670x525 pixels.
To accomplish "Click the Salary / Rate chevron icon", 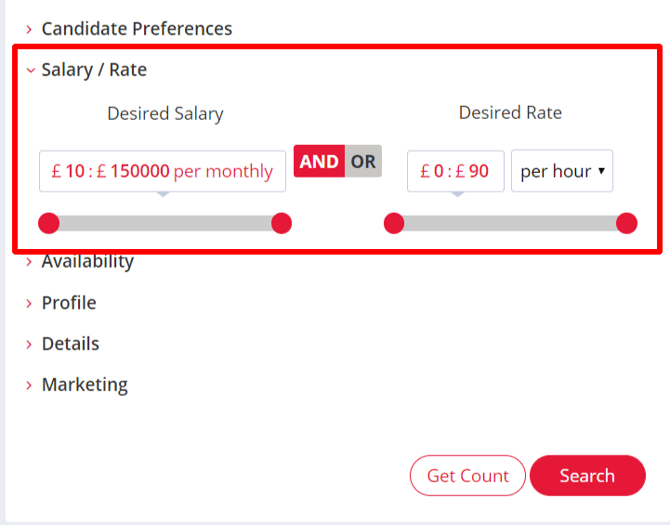I will 30,71.
